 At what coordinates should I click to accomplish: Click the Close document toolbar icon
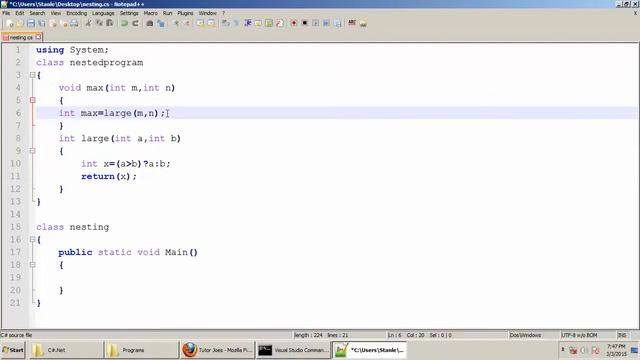53,23
